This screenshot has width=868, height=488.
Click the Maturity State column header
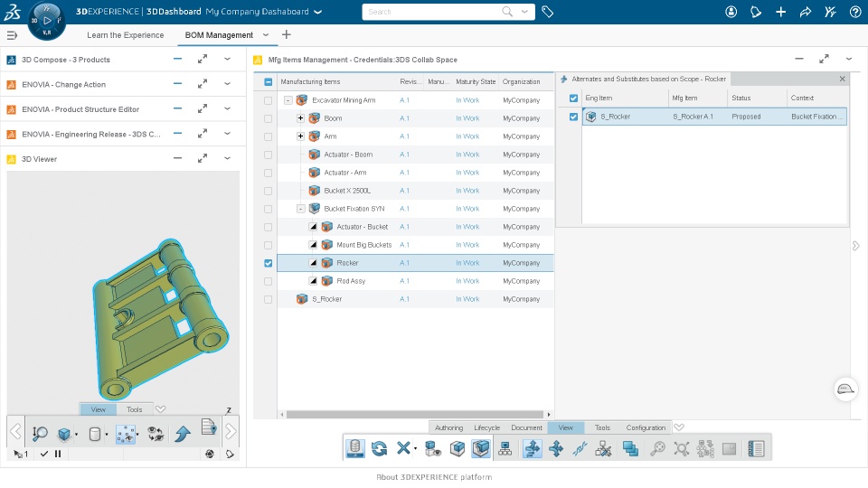476,82
